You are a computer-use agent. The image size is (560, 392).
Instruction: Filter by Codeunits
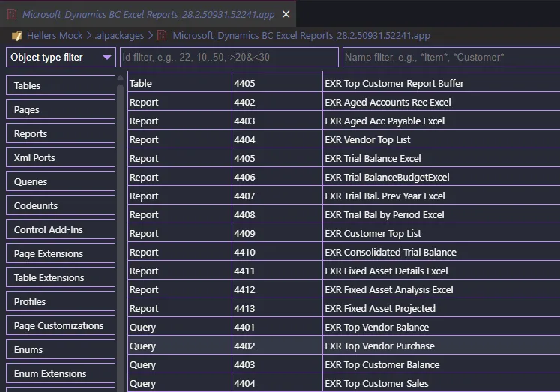(x=61, y=205)
